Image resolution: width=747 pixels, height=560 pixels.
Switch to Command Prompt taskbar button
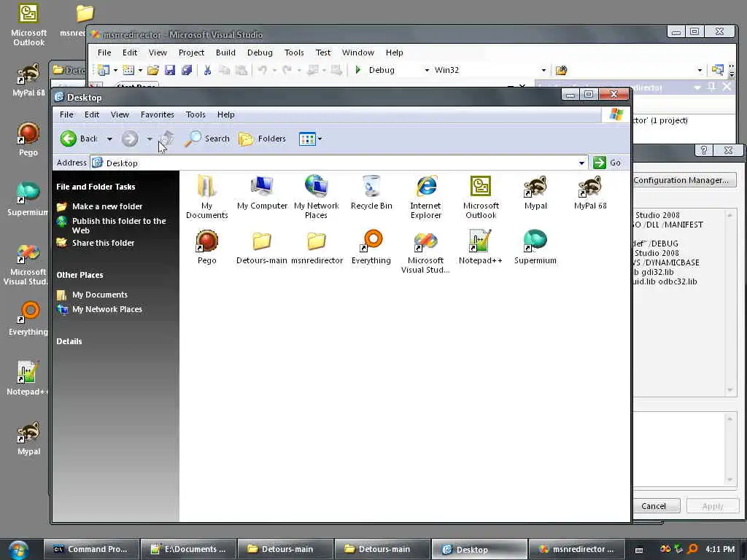[x=91, y=549]
